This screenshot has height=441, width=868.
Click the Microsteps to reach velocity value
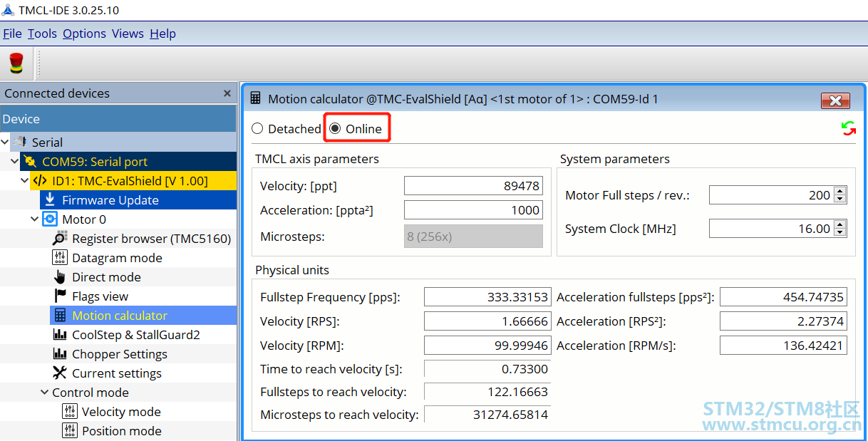487,415
